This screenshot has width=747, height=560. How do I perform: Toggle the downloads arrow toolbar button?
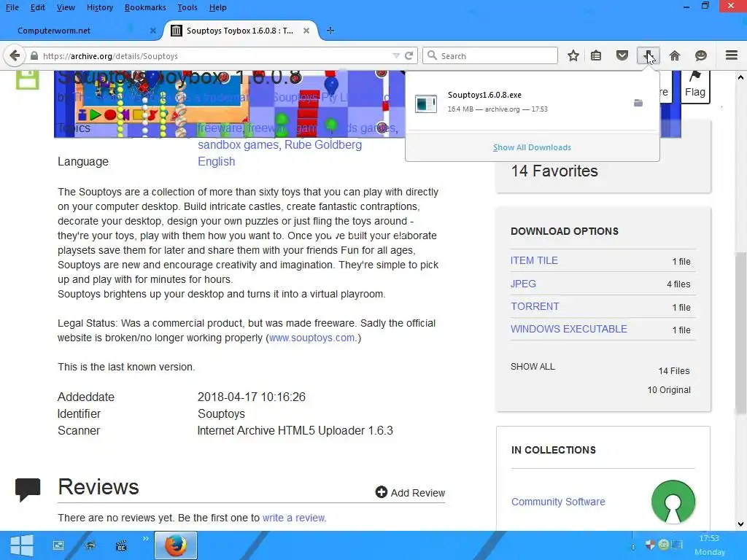tap(649, 55)
